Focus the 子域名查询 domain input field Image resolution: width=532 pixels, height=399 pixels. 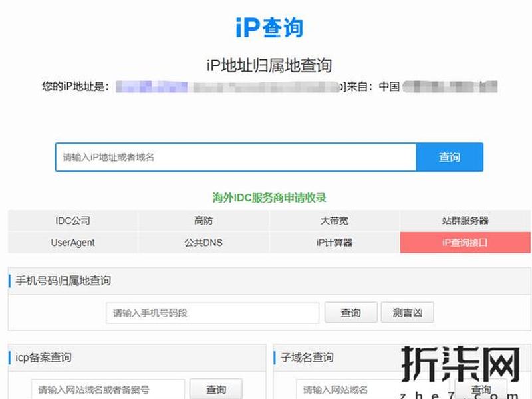[x=372, y=390]
